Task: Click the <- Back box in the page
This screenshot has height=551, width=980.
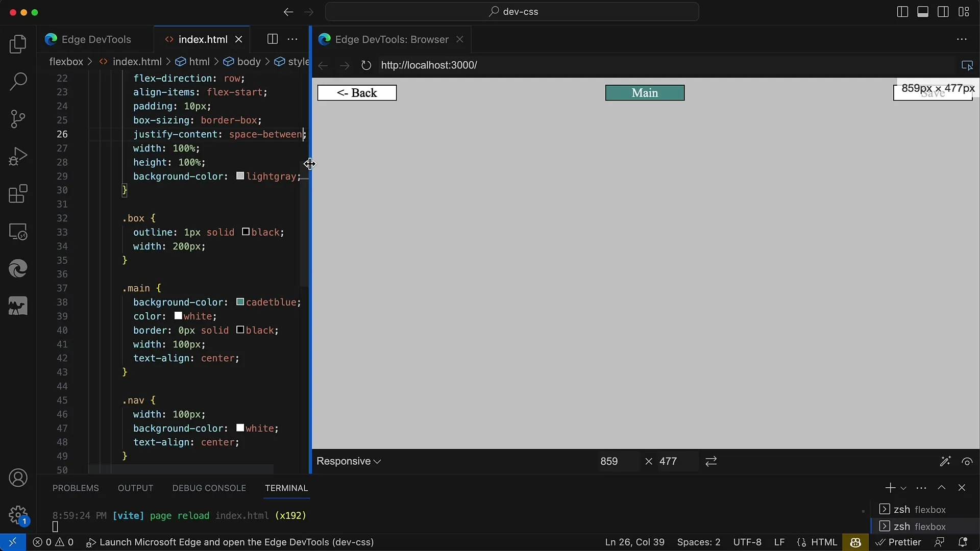Action: click(x=357, y=93)
